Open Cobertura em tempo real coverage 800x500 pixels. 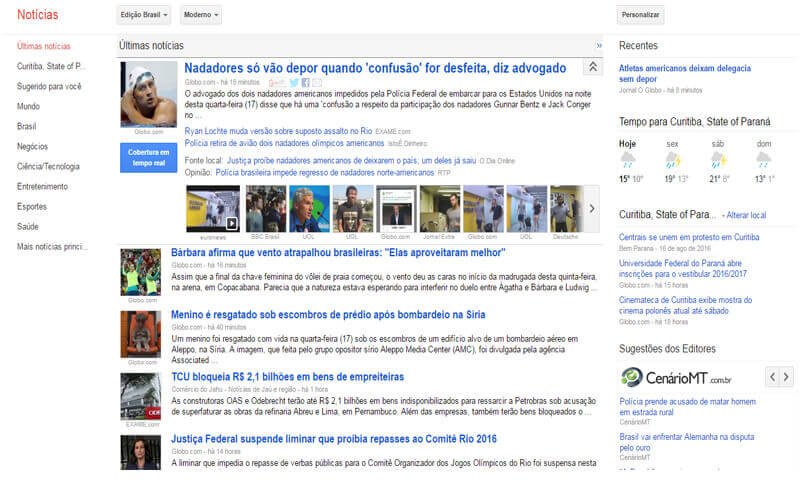(148, 158)
